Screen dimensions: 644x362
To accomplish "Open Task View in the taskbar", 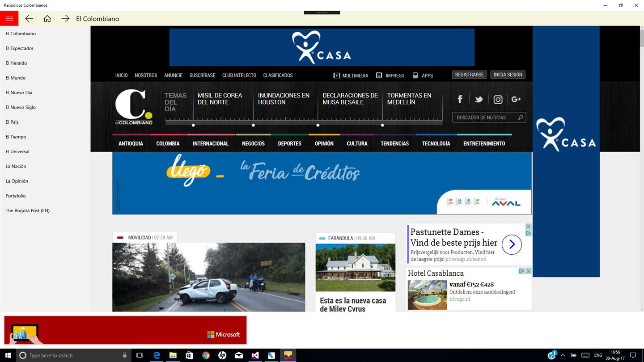I will click(x=140, y=355).
